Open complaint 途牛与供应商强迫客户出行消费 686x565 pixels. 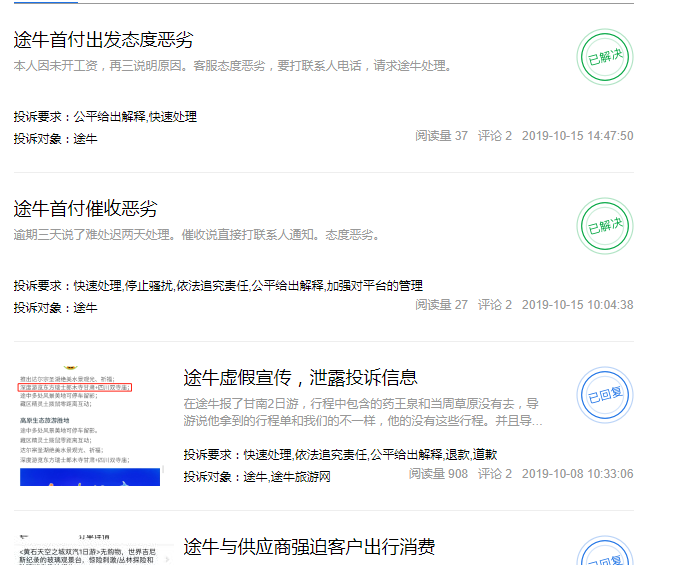(309, 547)
